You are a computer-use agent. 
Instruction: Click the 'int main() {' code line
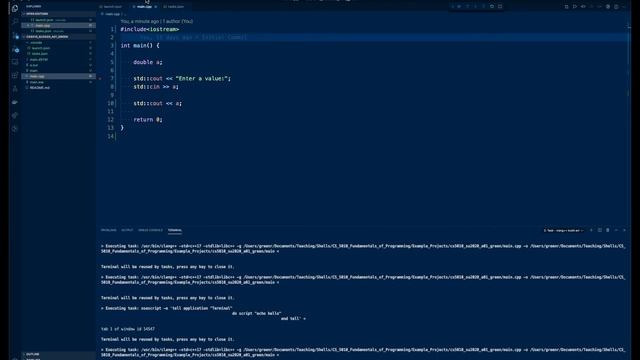click(x=140, y=46)
